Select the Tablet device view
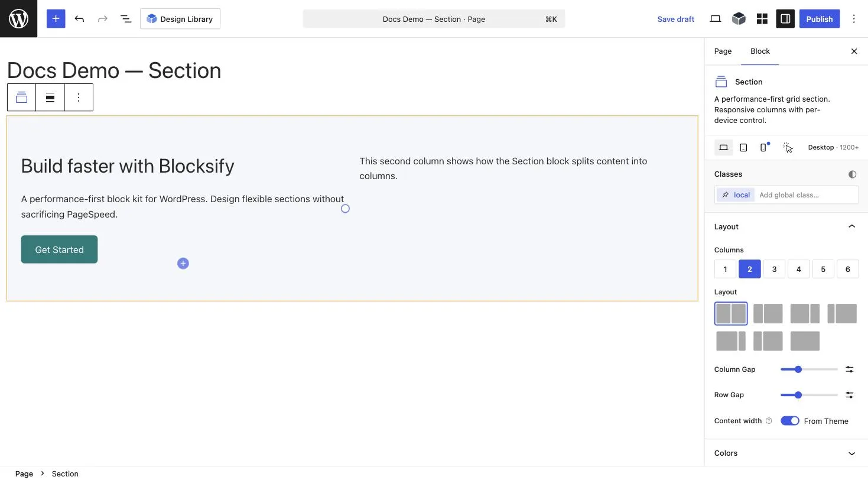 tap(743, 147)
